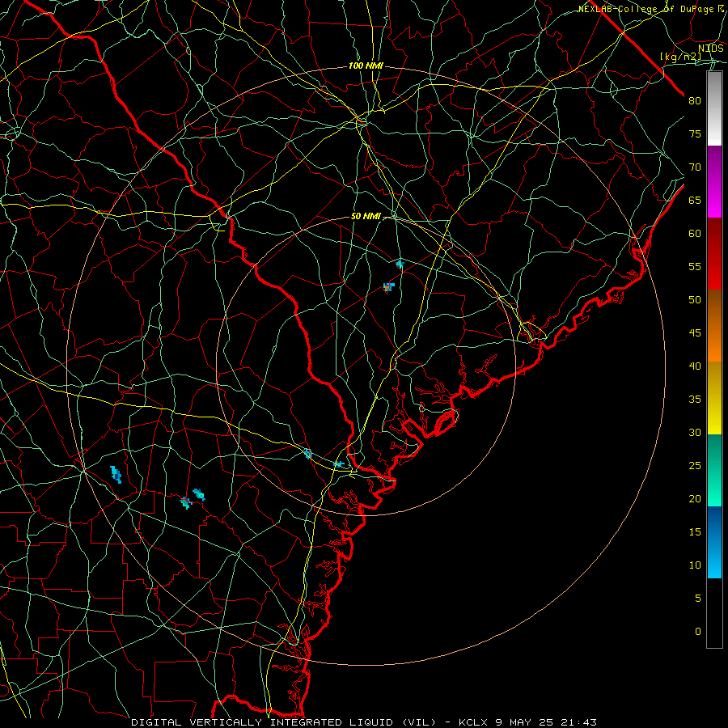The image size is (728, 728).
Task: Click the scale value "80"
Action: click(x=695, y=101)
